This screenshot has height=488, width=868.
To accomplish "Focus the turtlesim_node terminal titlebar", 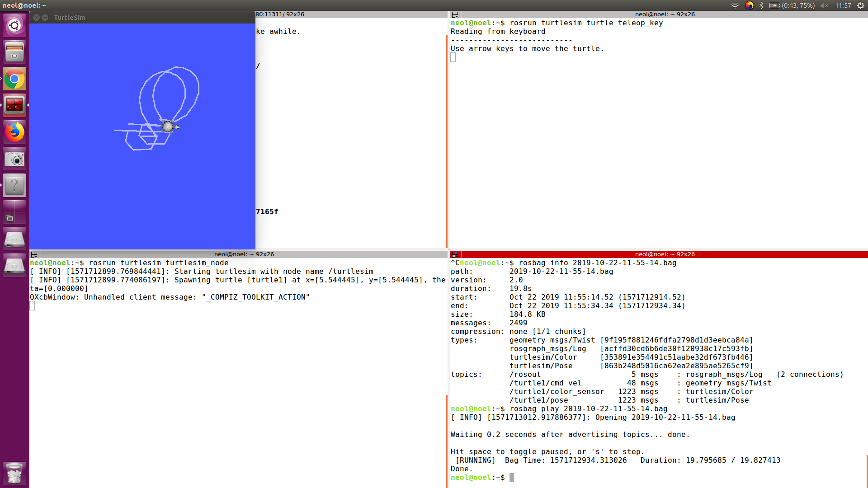I will click(244, 254).
